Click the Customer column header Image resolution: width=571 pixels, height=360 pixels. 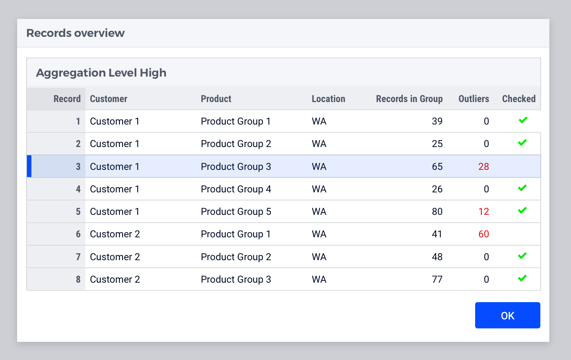[x=109, y=99]
